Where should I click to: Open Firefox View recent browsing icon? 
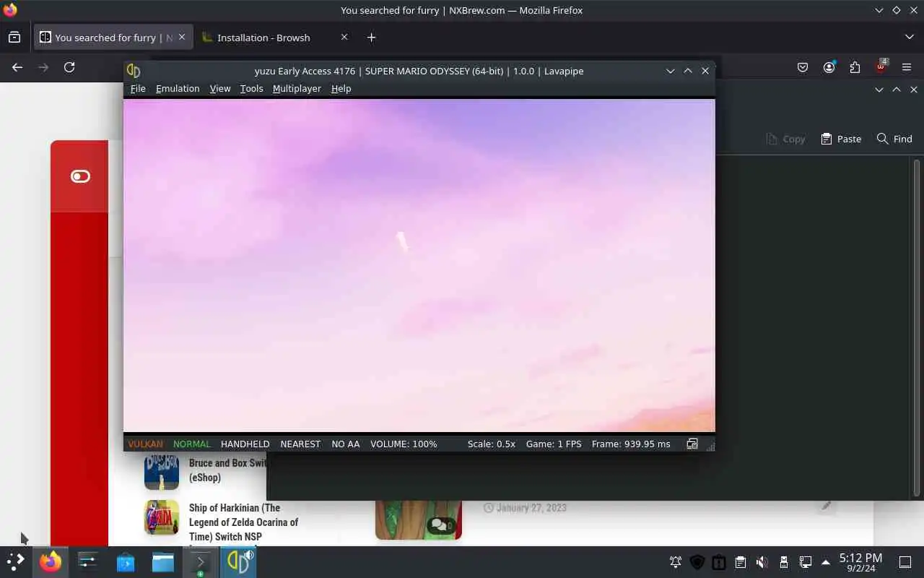[x=14, y=38]
